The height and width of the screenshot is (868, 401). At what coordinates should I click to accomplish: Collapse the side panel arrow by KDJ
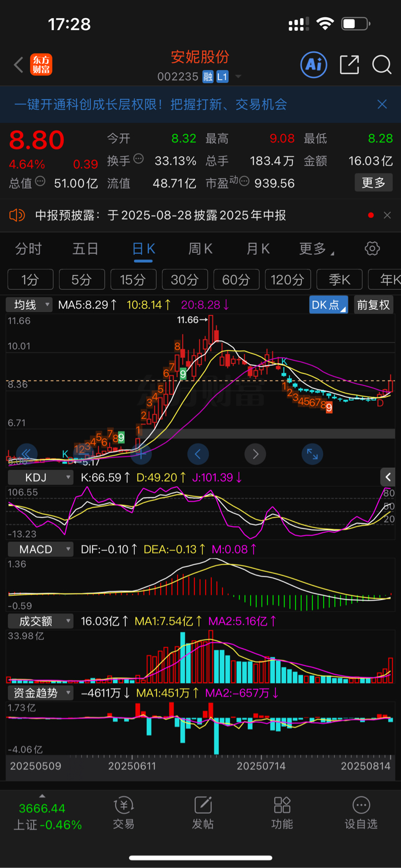[x=387, y=477]
